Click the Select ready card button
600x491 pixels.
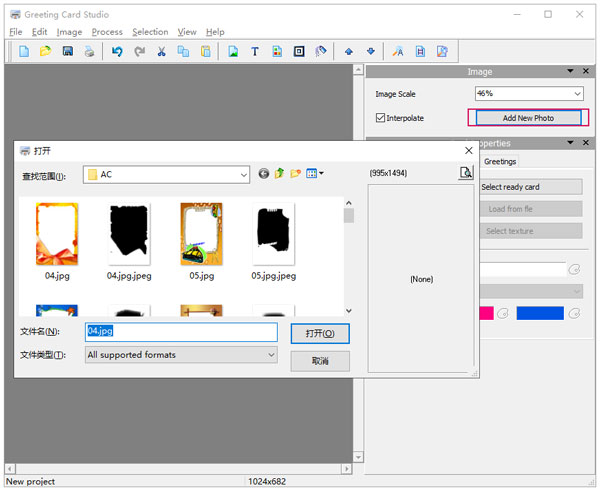tap(530, 187)
